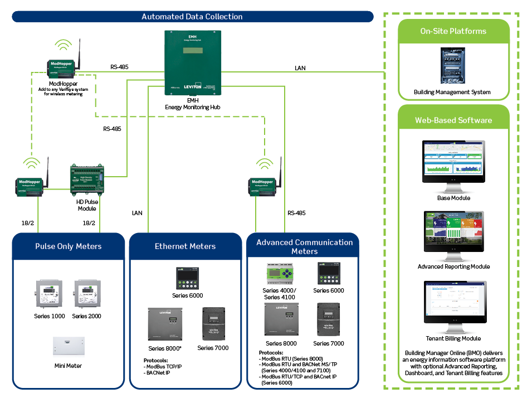This screenshot has width=532, height=398.
Task: Click the ModHopper beside the Pulse Module
Action: [31, 185]
